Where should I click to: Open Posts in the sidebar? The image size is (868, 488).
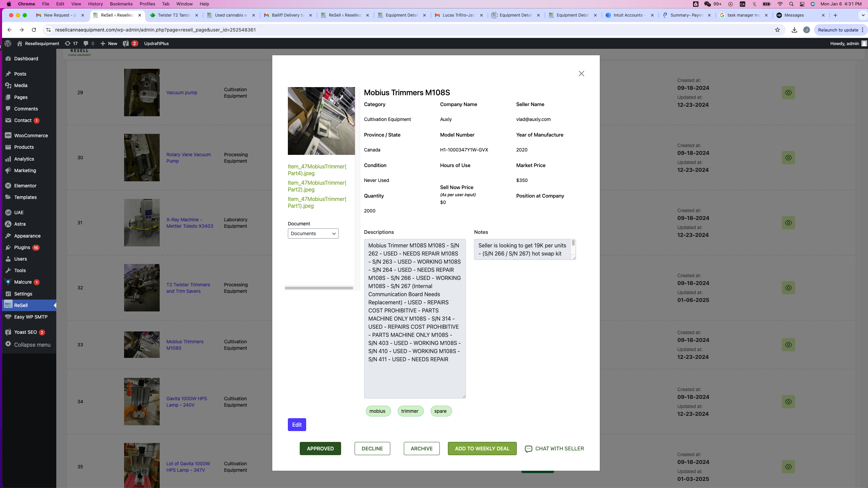[x=20, y=74]
